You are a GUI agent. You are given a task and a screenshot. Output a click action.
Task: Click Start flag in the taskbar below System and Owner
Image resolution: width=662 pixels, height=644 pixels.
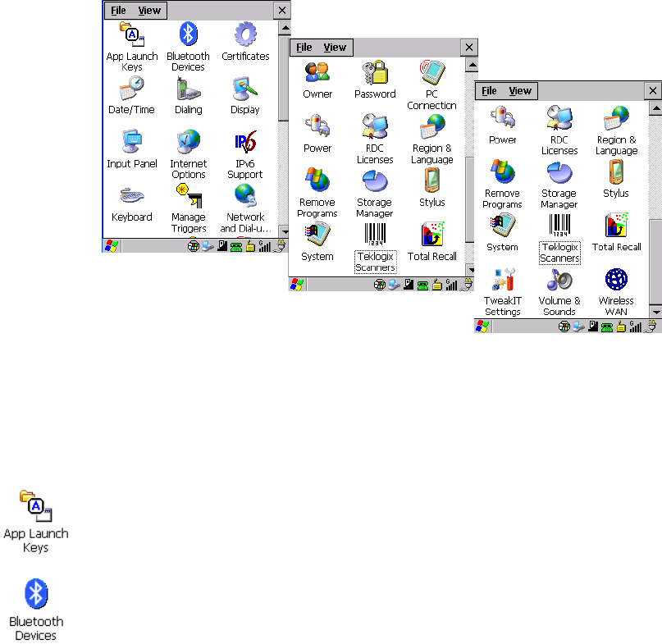tap(297, 285)
